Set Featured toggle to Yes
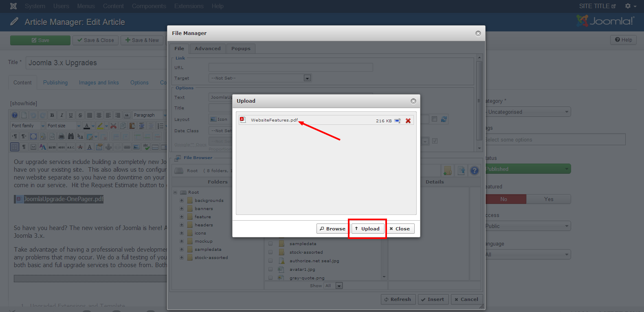Image resolution: width=644 pixels, height=312 pixels. point(548,199)
